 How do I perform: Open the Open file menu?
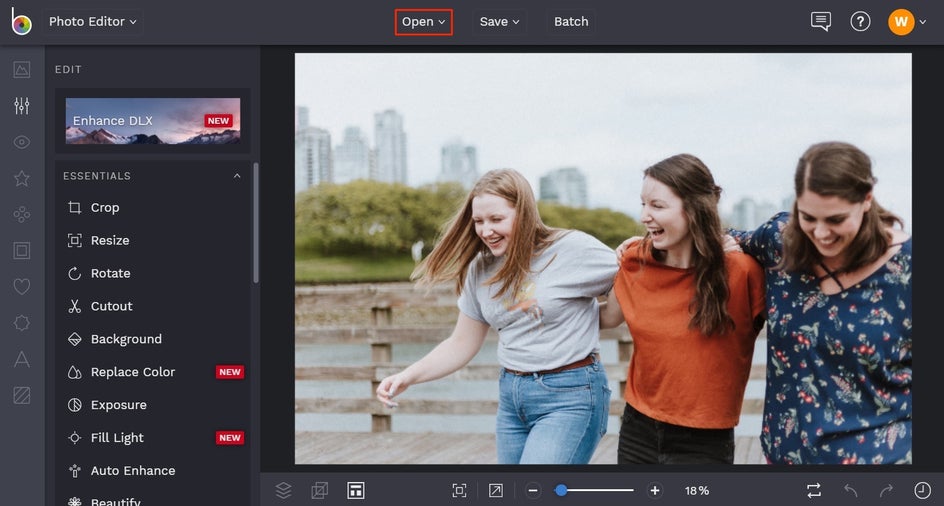click(423, 21)
